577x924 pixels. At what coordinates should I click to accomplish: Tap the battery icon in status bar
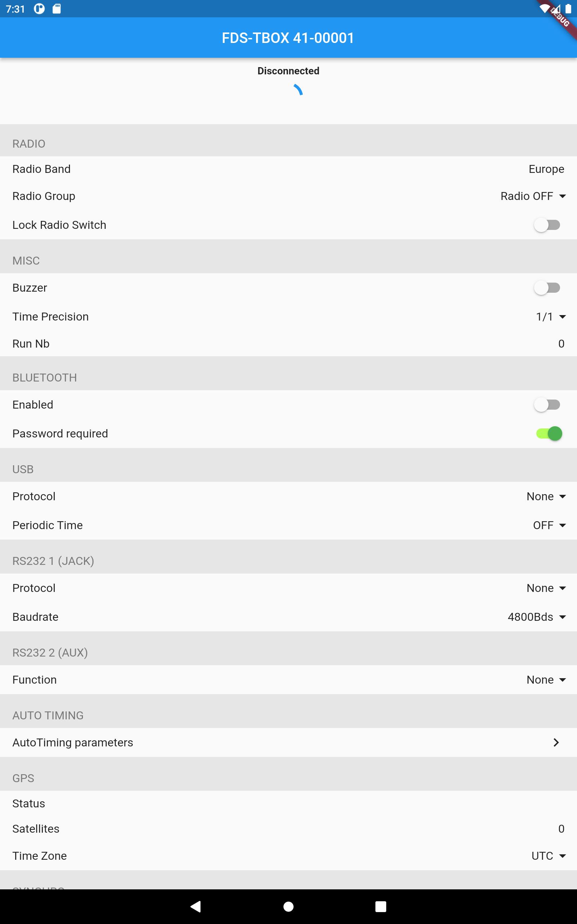(x=568, y=8)
